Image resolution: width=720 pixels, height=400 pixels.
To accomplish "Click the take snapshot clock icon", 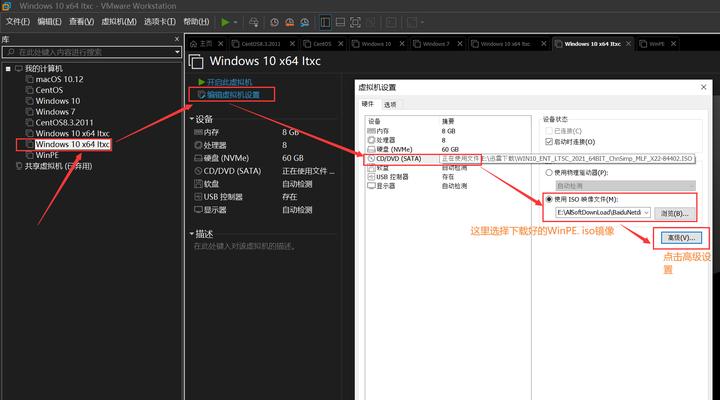I will pyautogui.click(x=275, y=22).
